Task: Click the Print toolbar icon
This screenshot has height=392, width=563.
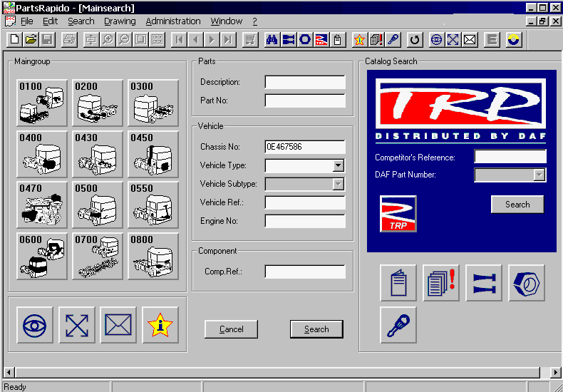Action: coord(69,39)
